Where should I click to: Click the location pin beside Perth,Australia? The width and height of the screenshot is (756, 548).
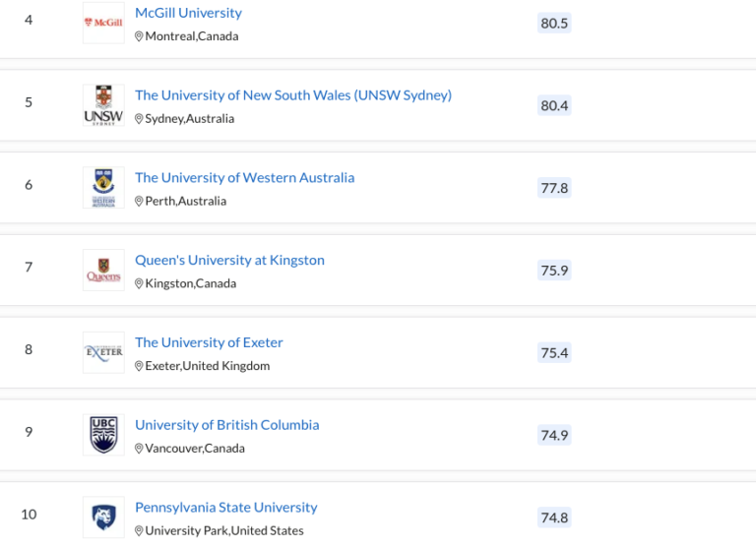(139, 201)
